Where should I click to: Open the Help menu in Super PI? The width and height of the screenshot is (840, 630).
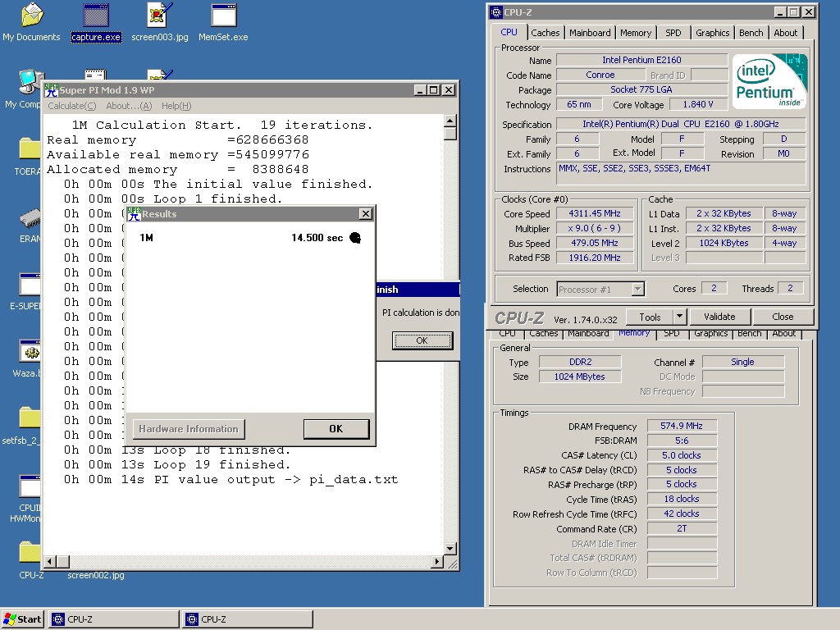pyautogui.click(x=176, y=106)
